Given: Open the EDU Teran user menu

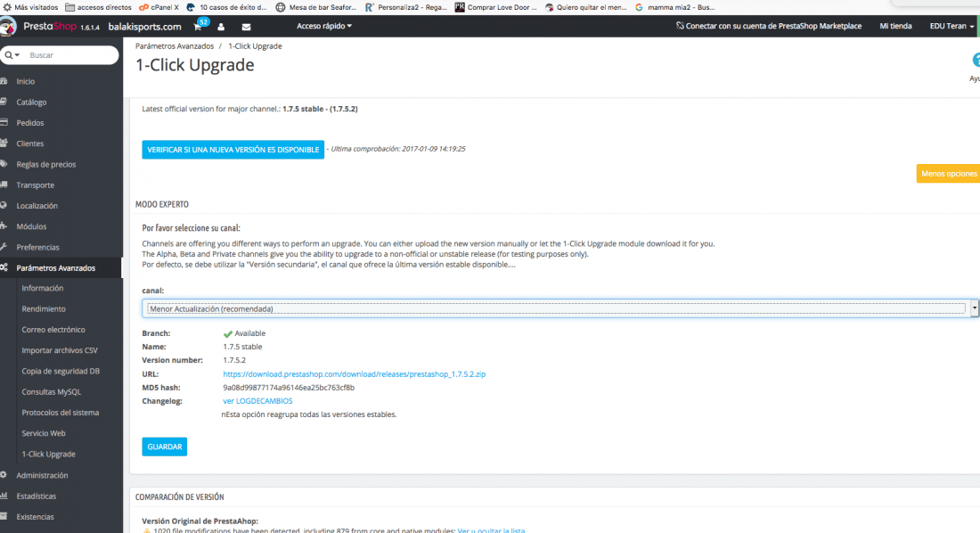Looking at the screenshot, I should point(951,26).
